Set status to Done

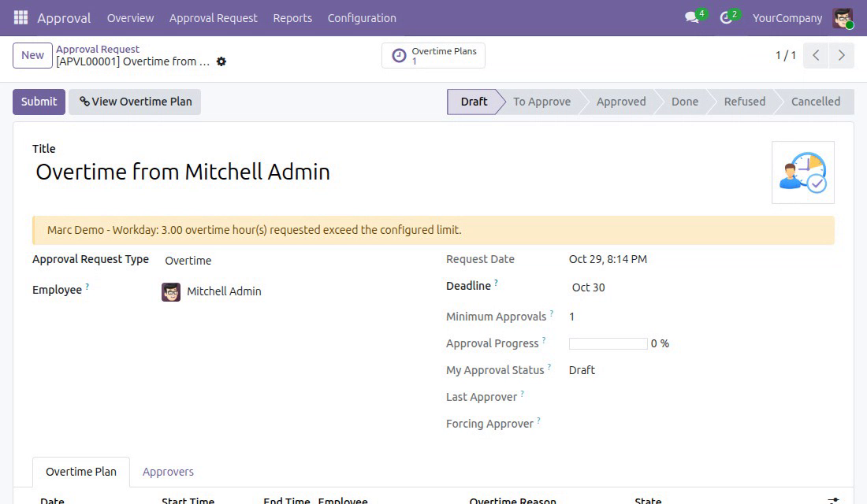[x=685, y=102]
